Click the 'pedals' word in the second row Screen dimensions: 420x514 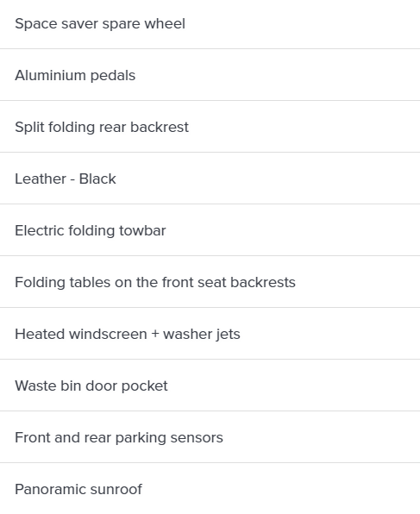coord(113,76)
